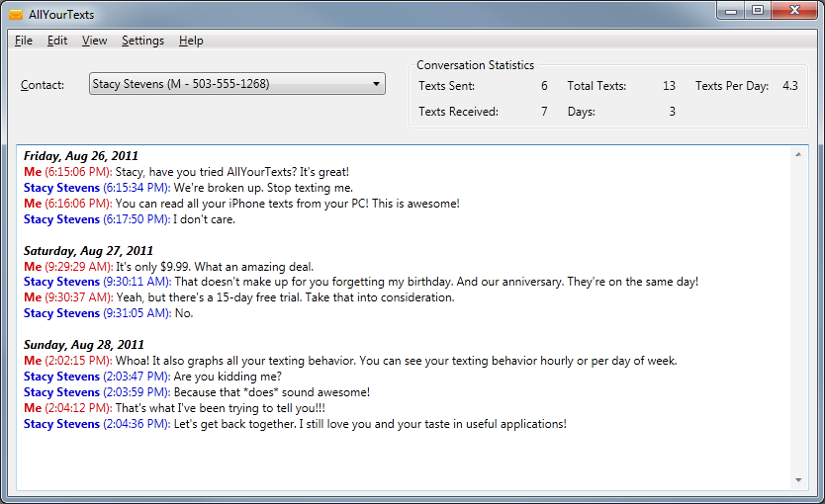Viewport: 825px width, 504px height.
Task: Click the message "No." at 9:31:05 AM
Action: [x=184, y=313]
